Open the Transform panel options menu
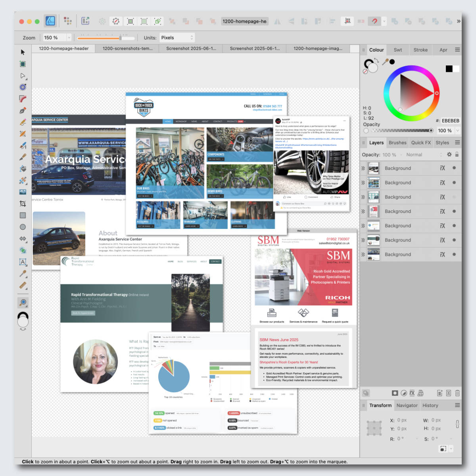476x476 pixels. point(457,405)
